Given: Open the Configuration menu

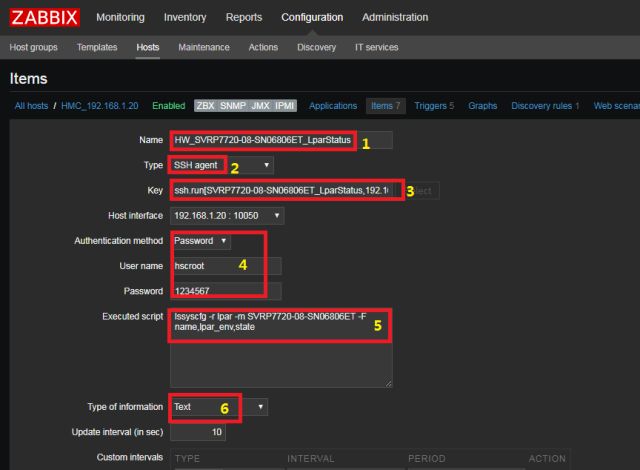Looking at the screenshot, I should pos(312,17).
